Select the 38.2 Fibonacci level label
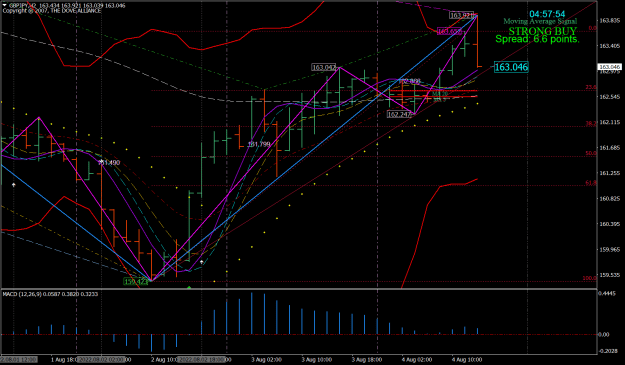 591,124
